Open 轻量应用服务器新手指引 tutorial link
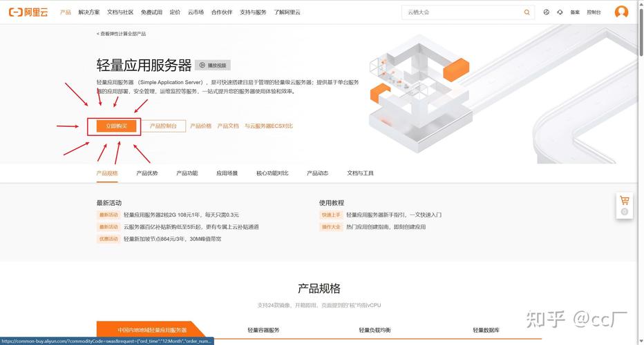The image size is (644, 345). click(x=394, y=215)
